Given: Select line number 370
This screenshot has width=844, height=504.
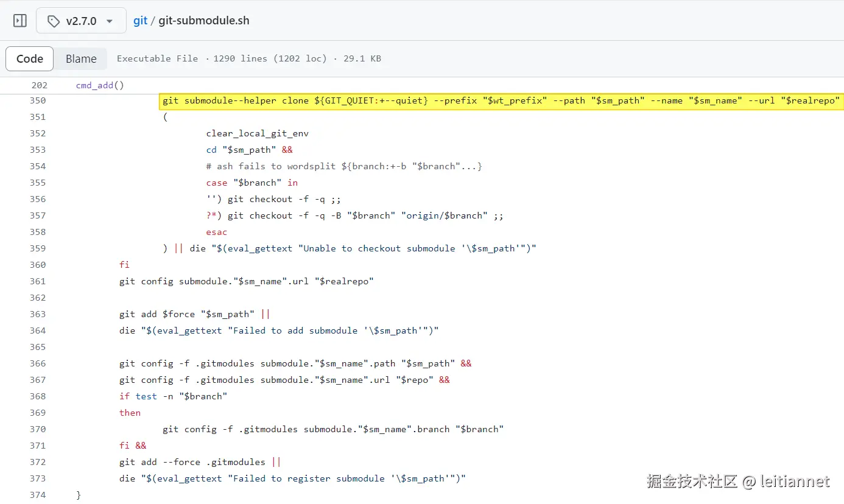Looking at the screenshot, I should coord(38,429).
